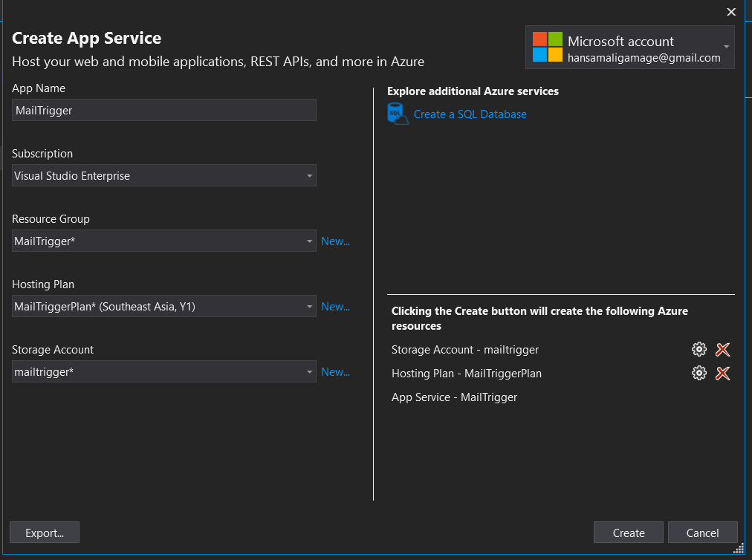Image resolution: width=752 pixels, height=560 pixels.
Task: Expand the Microsoft account selector arrow
Action: [x=726, y=48]
